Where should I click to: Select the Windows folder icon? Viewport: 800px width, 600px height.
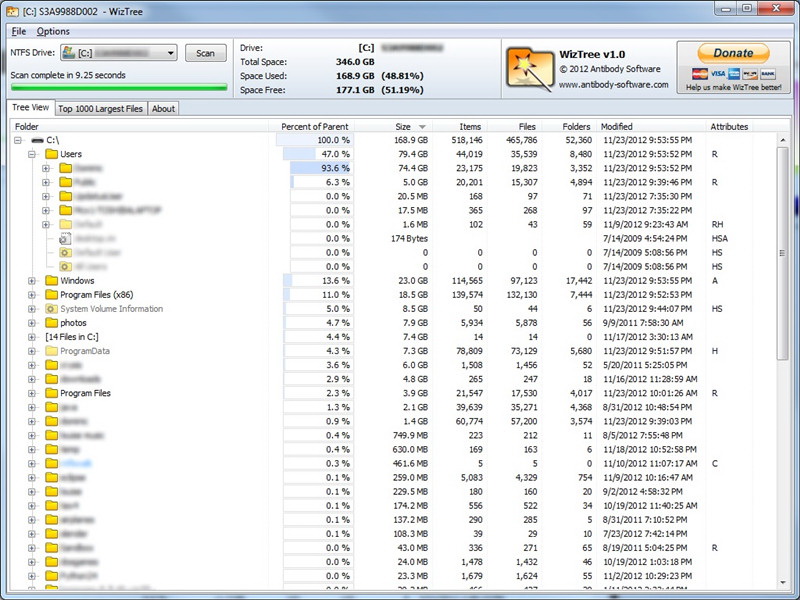pos(52,281)
